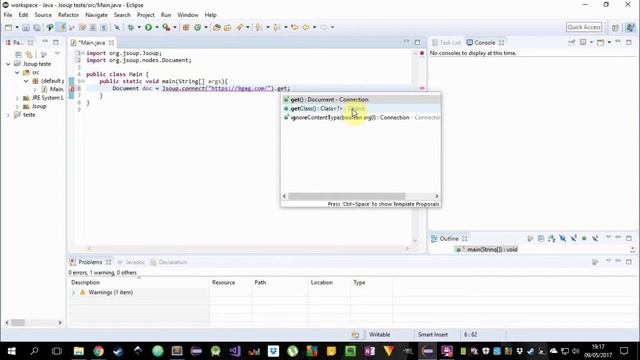Open the taskbar search magnifier
Screen dimensions: 640x360
[34, 351]
